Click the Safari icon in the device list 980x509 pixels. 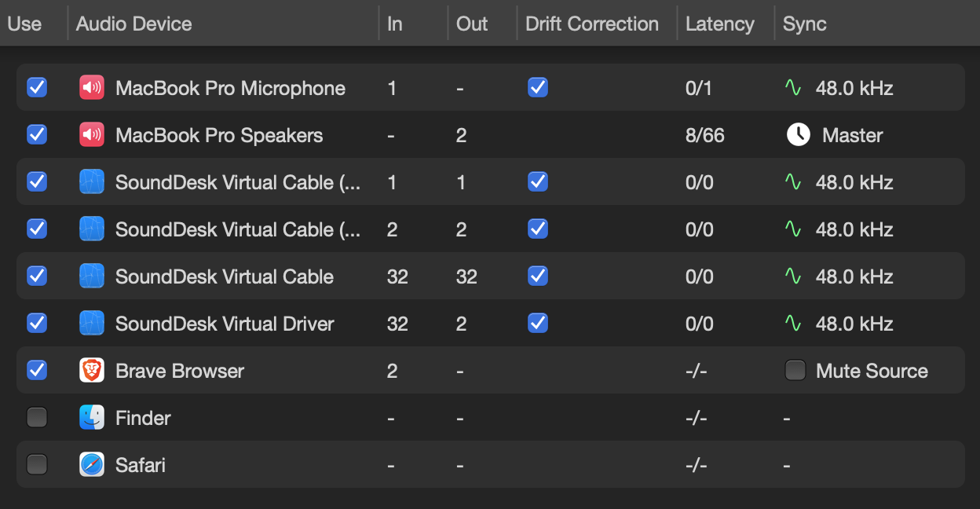pos(92,465)
